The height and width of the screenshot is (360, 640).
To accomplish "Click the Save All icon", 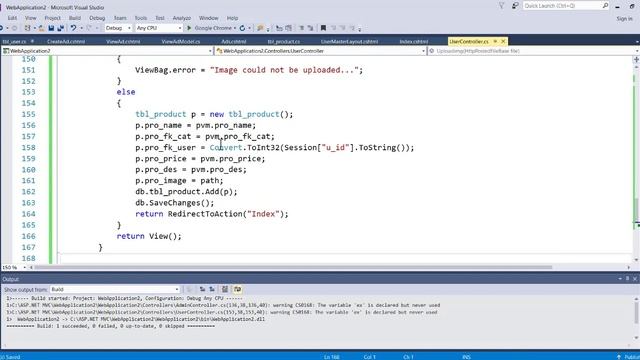I will tap(60, 28).
